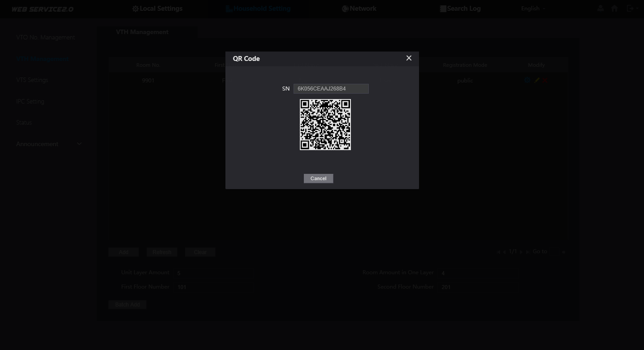The image size is (644, 350).
Task: Click the home icon
Action: pyautogui.click(x=614, y=9)
